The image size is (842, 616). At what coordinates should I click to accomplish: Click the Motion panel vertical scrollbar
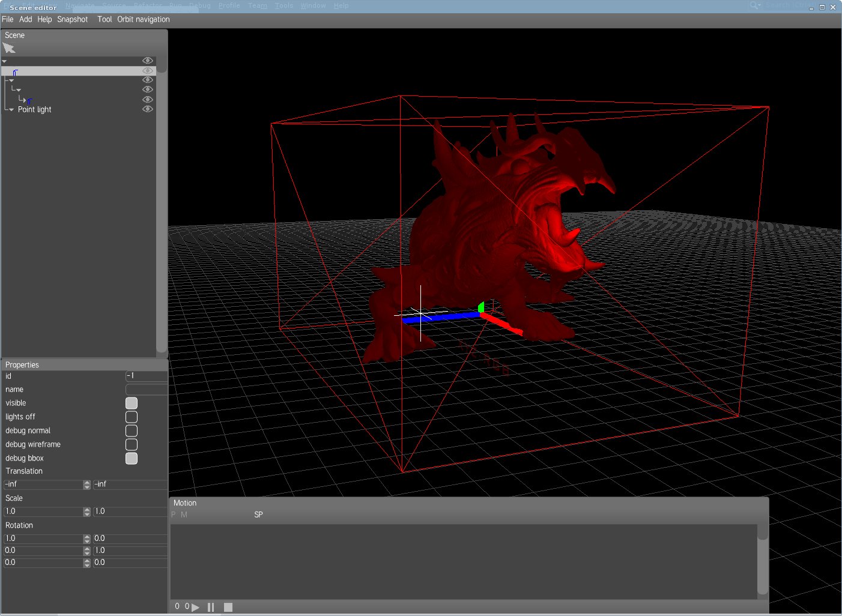point(763,560)
